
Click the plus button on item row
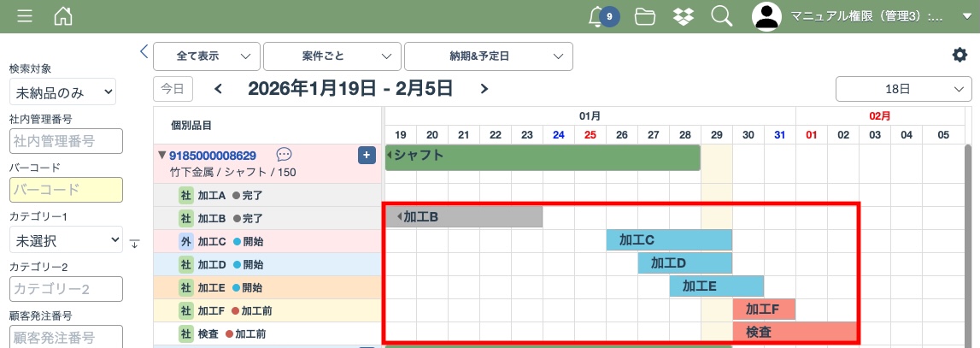click(366, 155)
